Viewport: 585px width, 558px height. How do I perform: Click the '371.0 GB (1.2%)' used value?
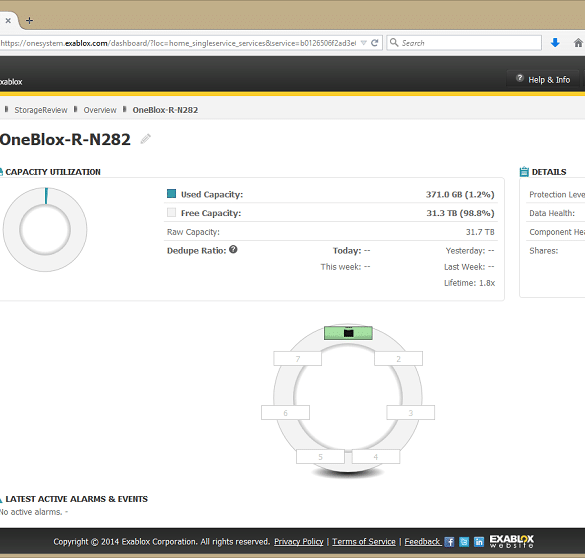[460, 194]
